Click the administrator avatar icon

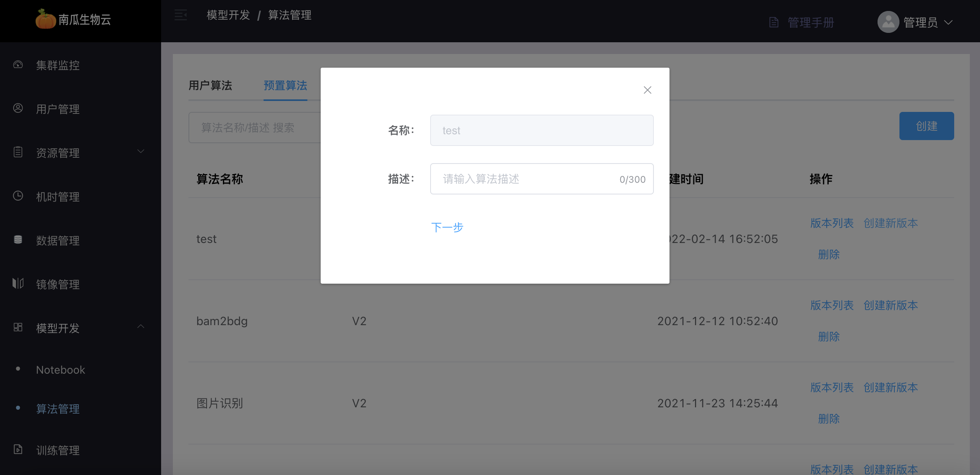point(888,22)
